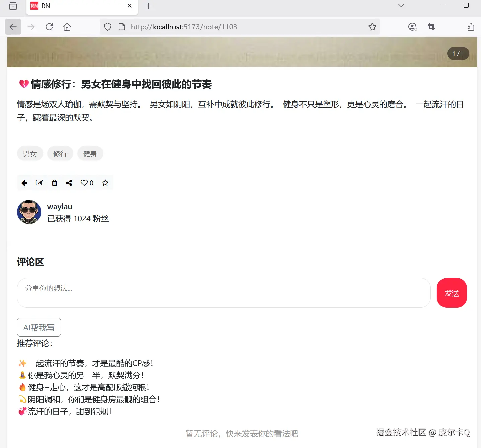This screenshot has height=448, width=481.
Task: Click the AI帮我写 button
Action: 39,327
